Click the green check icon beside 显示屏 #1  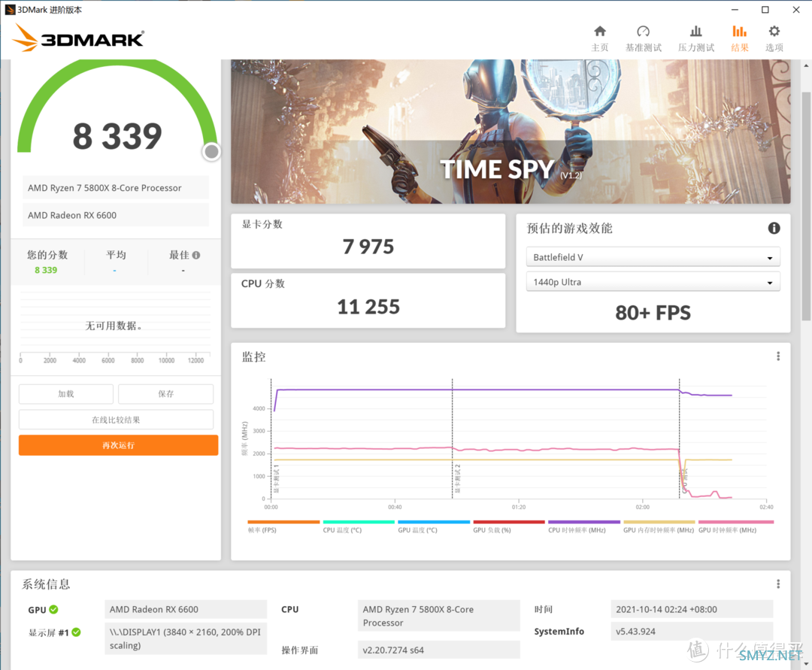(x=76, y=632)
